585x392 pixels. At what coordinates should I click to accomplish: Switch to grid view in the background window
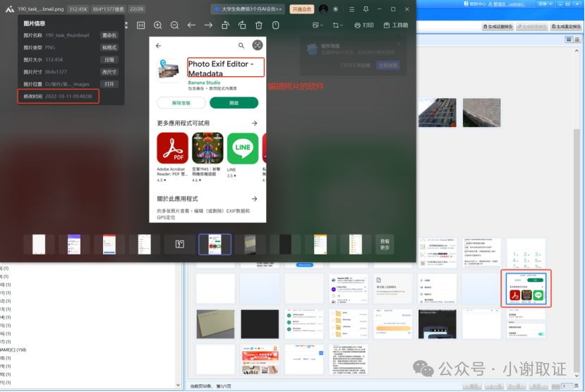569,39
